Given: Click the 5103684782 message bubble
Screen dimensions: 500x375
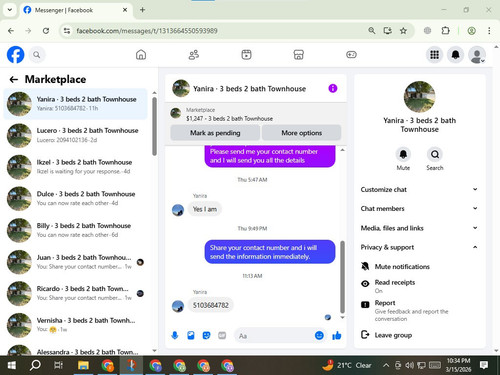Looking at the screenshot, I should coord(211,305).
